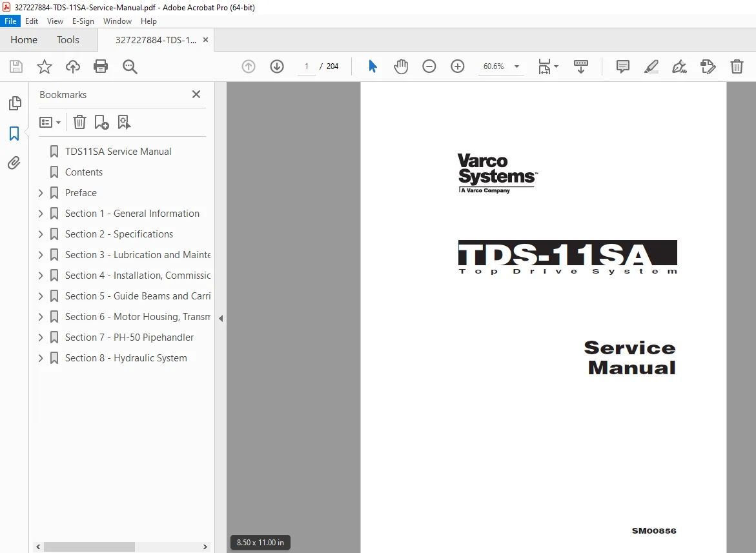The height and width of the screenshot is (553, 756).
Task: Expand Section 6 - Motor Housing bookmark
Action: click(41, 317)
